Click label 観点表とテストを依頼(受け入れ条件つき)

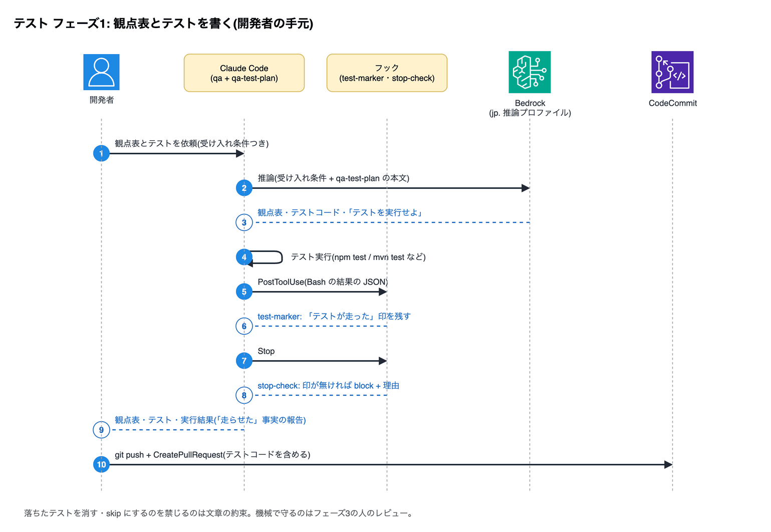pyautogui.click(x=192, y=144)
